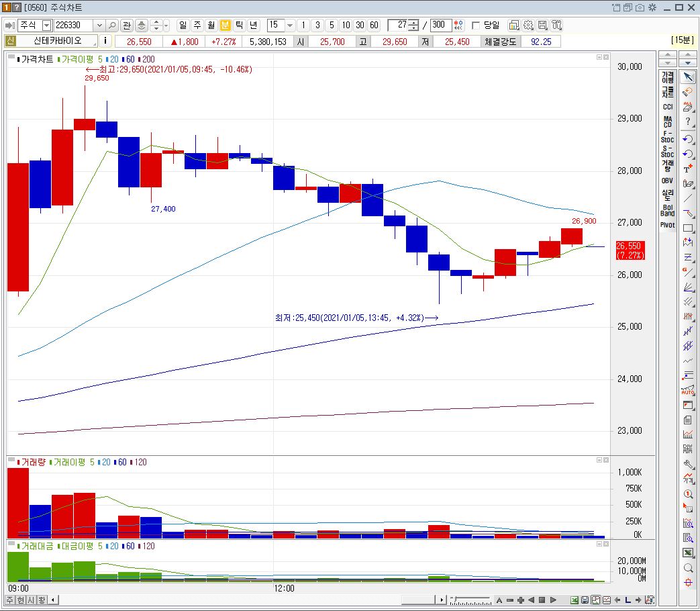Screen dimensions: 700x611
Task: Open the question mark help tool
Action: [x=688, y=122]
